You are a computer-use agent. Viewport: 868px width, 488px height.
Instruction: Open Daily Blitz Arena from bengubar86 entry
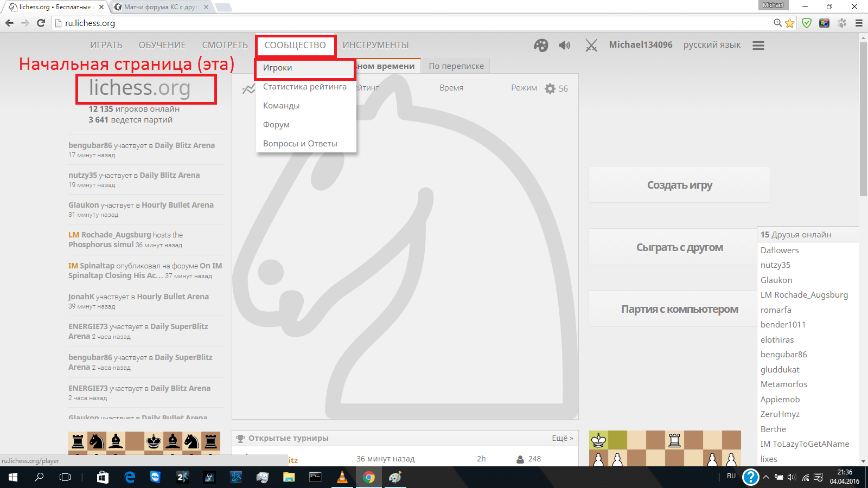[x=185, y=145]
